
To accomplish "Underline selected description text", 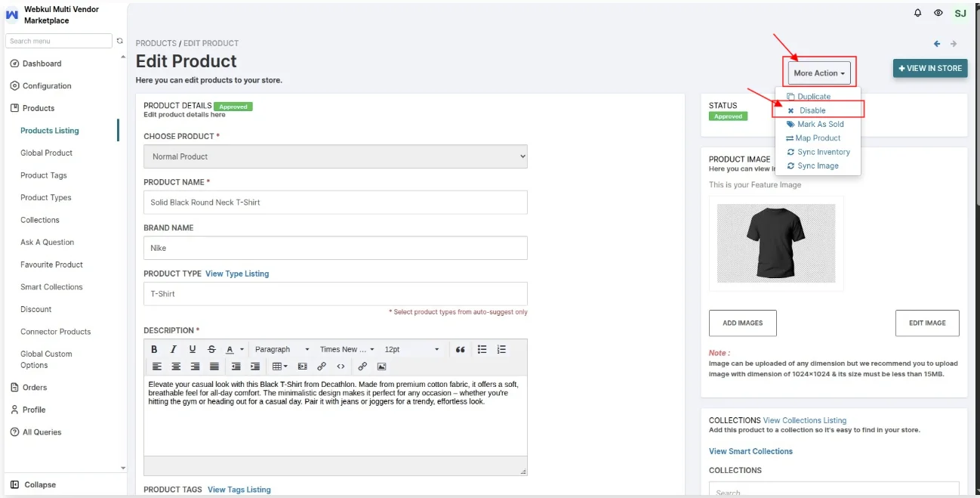I will (x=193, y=349).
